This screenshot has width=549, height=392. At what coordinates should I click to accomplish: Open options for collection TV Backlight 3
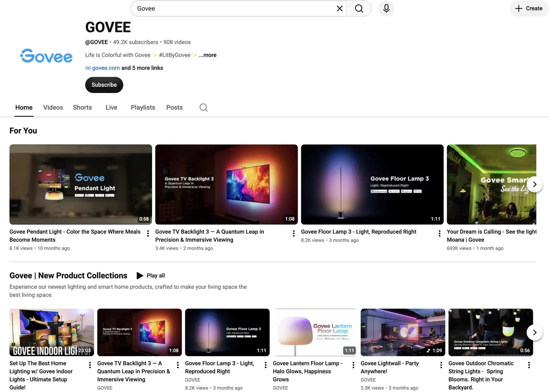click(x=178, y=365)
